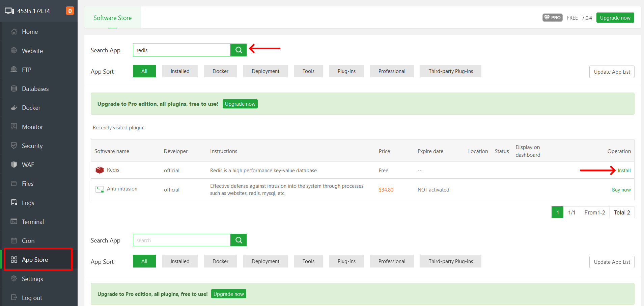This screenshot has height=306, width=644.
Task: Filter by Professional in lower App Sort
Action: click(392, 261)
